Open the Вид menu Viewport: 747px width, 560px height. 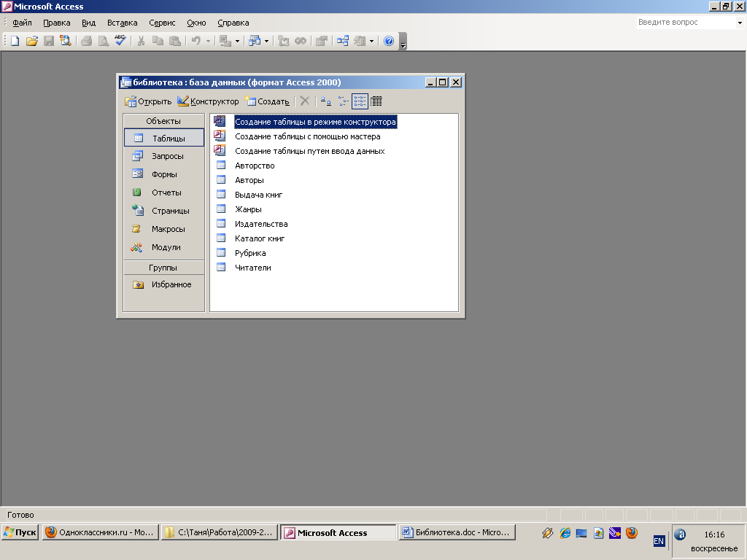click(88, 23)
